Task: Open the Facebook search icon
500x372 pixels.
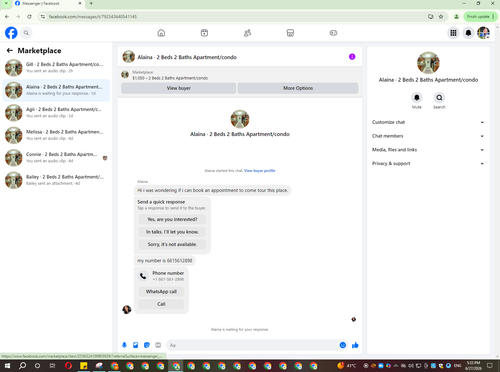Action: (x=26, y=33)
